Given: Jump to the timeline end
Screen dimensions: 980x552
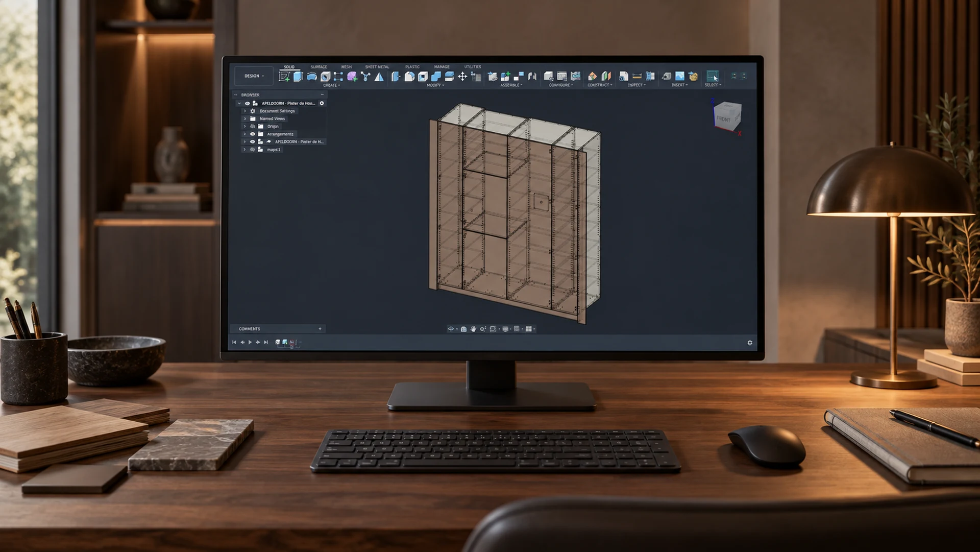Looking at the screenshot, I should 266,343.
